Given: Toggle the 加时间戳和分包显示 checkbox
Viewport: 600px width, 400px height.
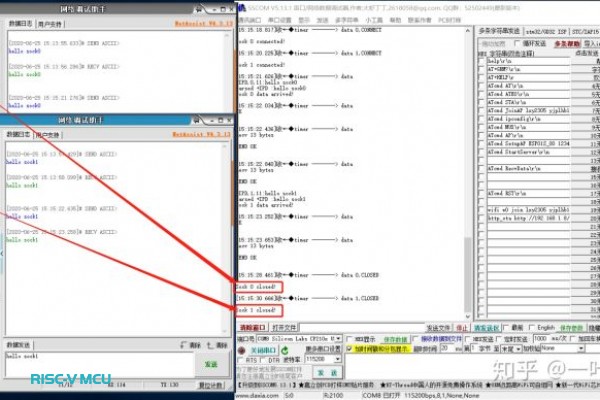Looking at the screenshot, I should coord(349,349).
